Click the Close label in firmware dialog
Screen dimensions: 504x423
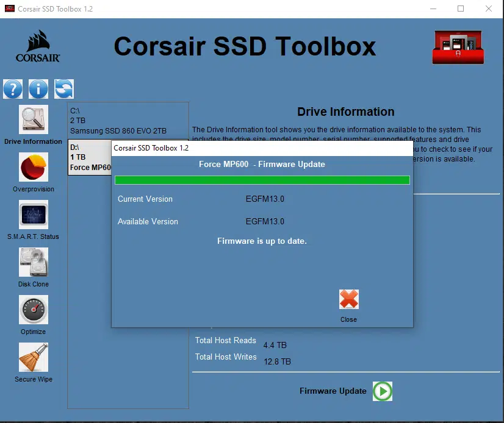tap(349, 319)
